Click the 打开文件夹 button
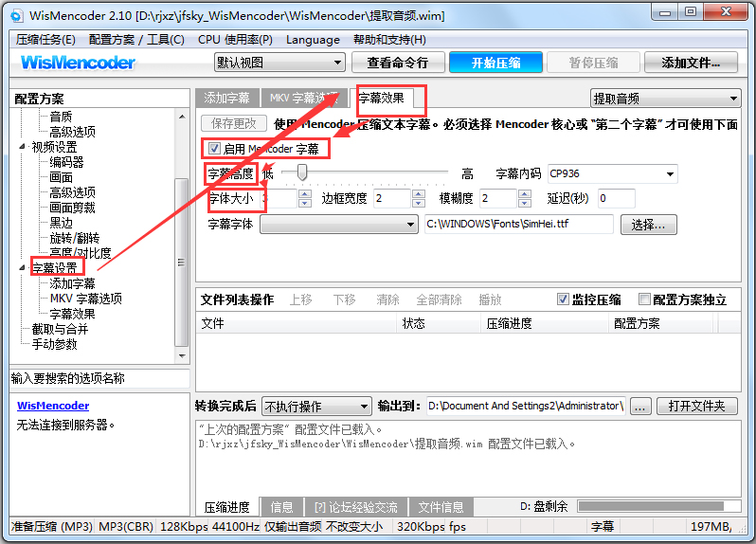Screen dimensions: 756x544 [696, 406]
